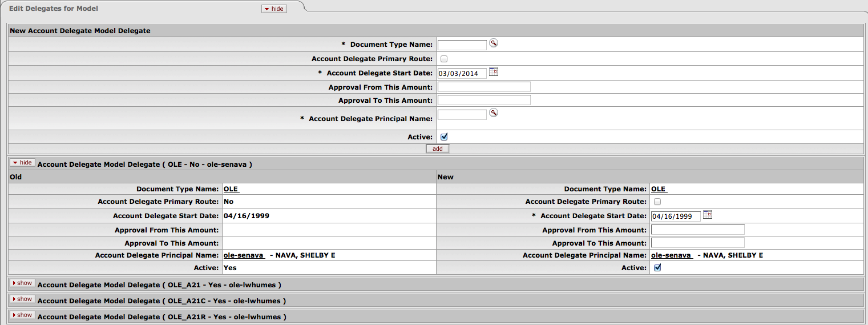Open Document Type Name lookup magnifier

point(494,43)
